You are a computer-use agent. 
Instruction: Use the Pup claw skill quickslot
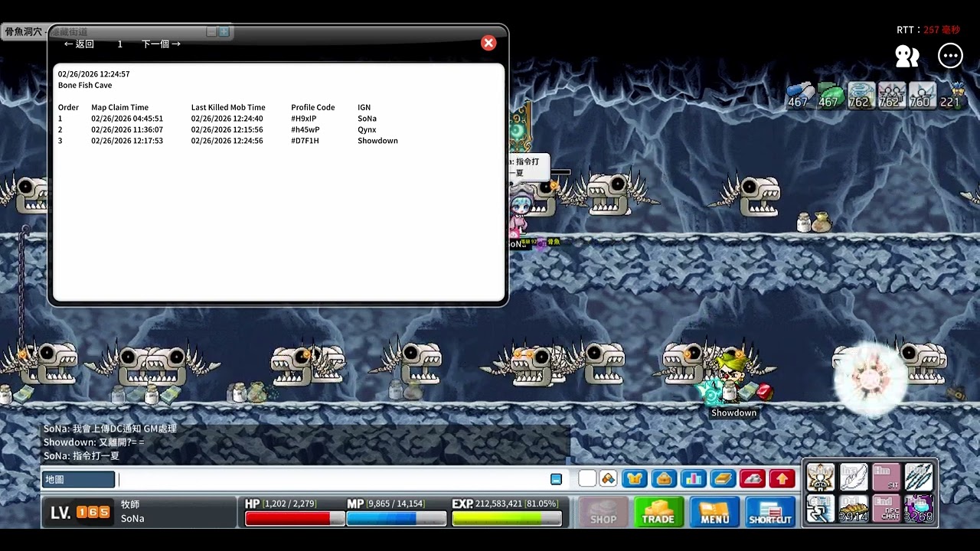point(919,477)
